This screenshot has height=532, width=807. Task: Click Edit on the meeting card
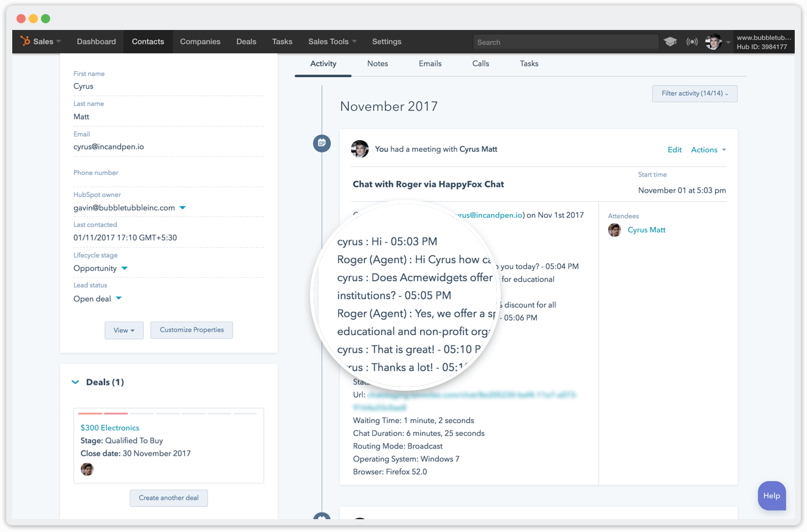click(x=674, y=150)
